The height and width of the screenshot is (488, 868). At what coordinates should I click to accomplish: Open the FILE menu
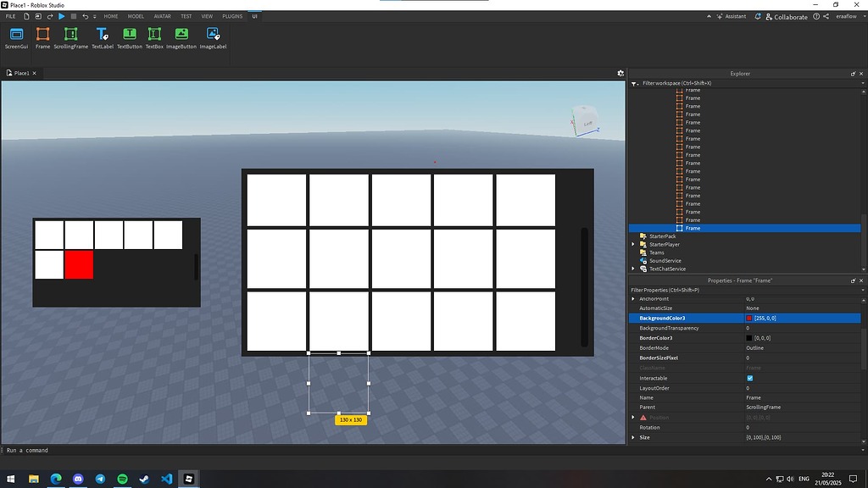point(10,15)
